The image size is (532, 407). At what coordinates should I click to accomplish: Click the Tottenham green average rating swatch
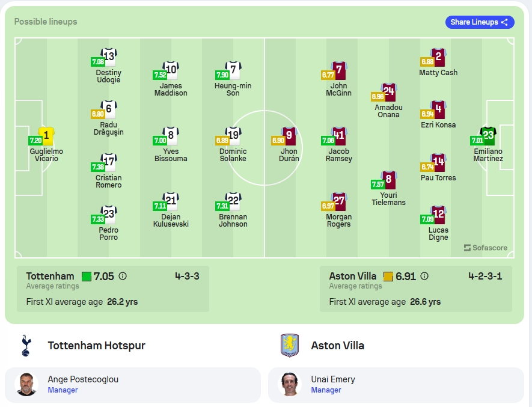click(87, 277)
